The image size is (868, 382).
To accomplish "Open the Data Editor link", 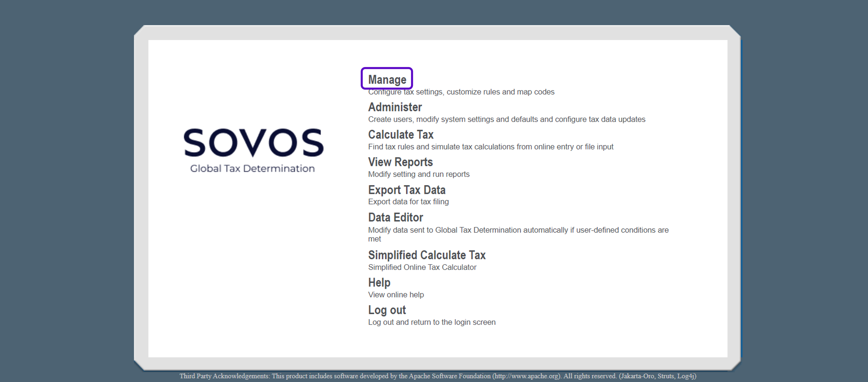I will 395,218.
